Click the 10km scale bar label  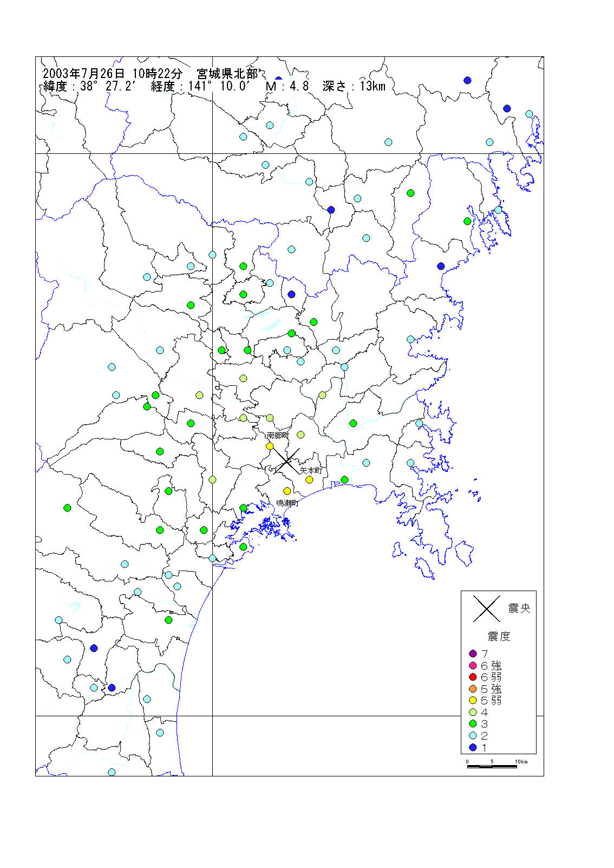click(x=521, y=761)
